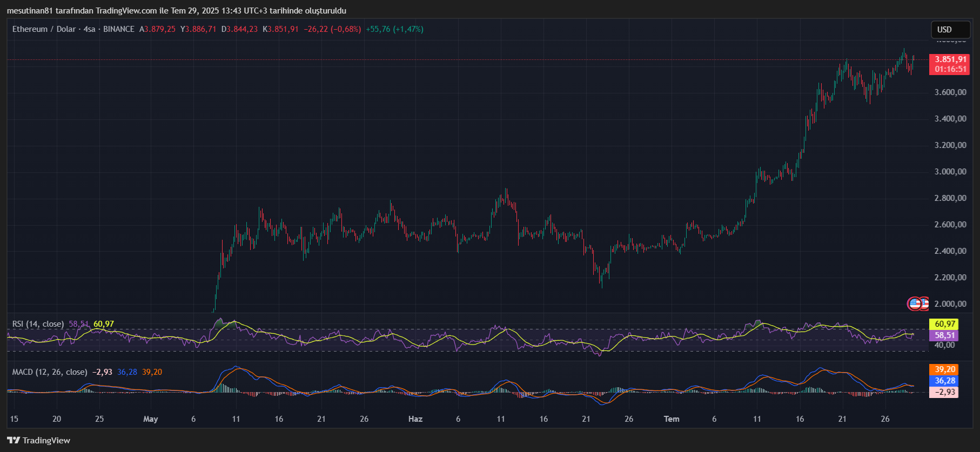Select the MACD (12, 26, close) indicator legend

click(50, 372)
